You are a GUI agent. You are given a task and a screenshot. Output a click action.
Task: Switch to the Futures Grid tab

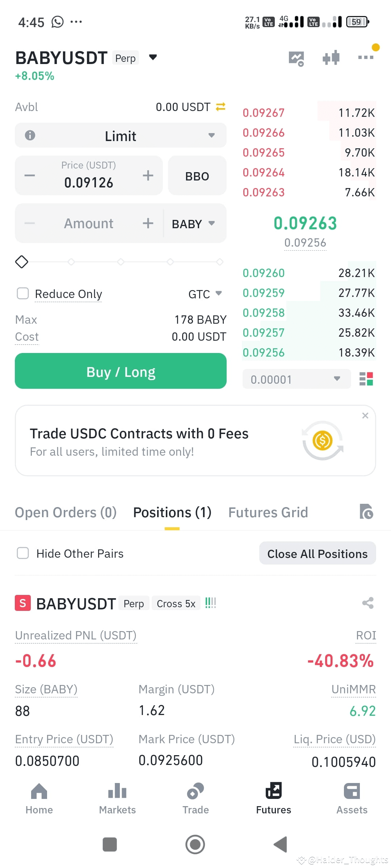tap(268, 512)
